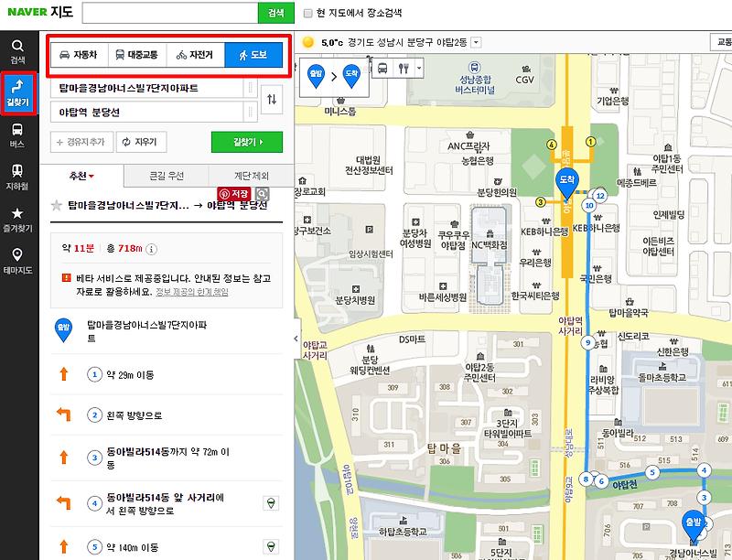This screenshot has width=732, height=560.
Task: Click the 도착 marker in map toolbar
Action: [x=351, y=76]
